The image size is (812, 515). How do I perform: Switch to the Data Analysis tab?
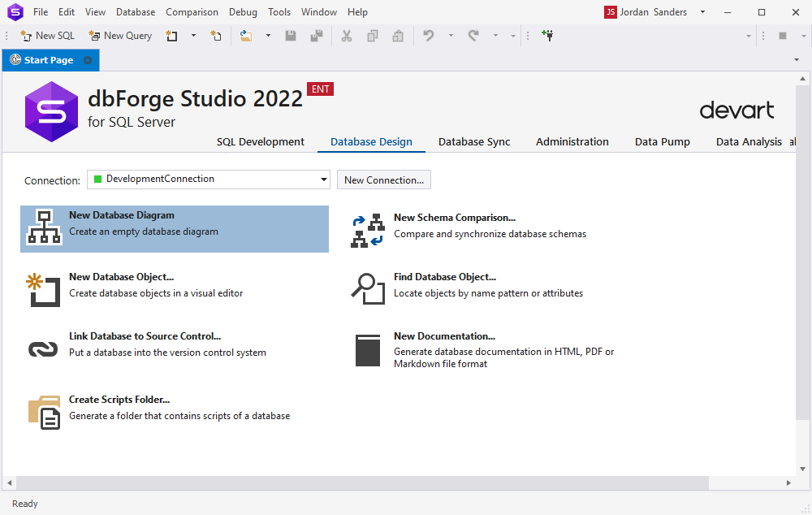749,142
